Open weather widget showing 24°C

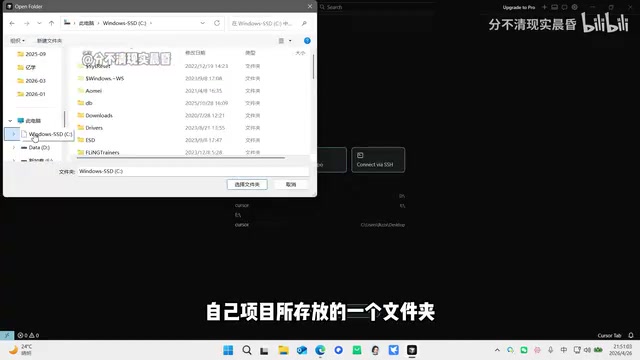[x=21, y=350]
